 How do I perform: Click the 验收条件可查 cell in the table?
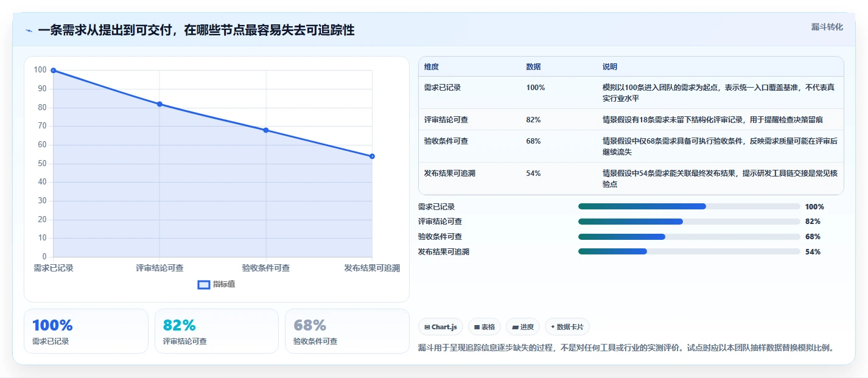[446, 141]
